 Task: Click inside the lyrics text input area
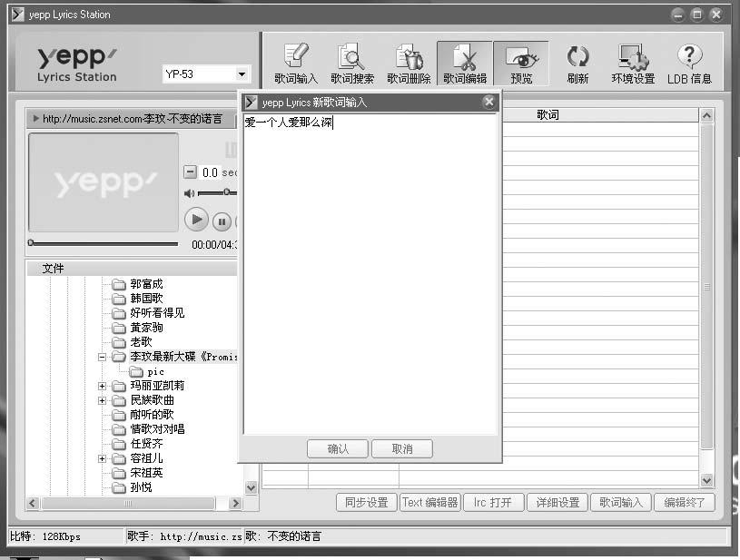point(370,273)
